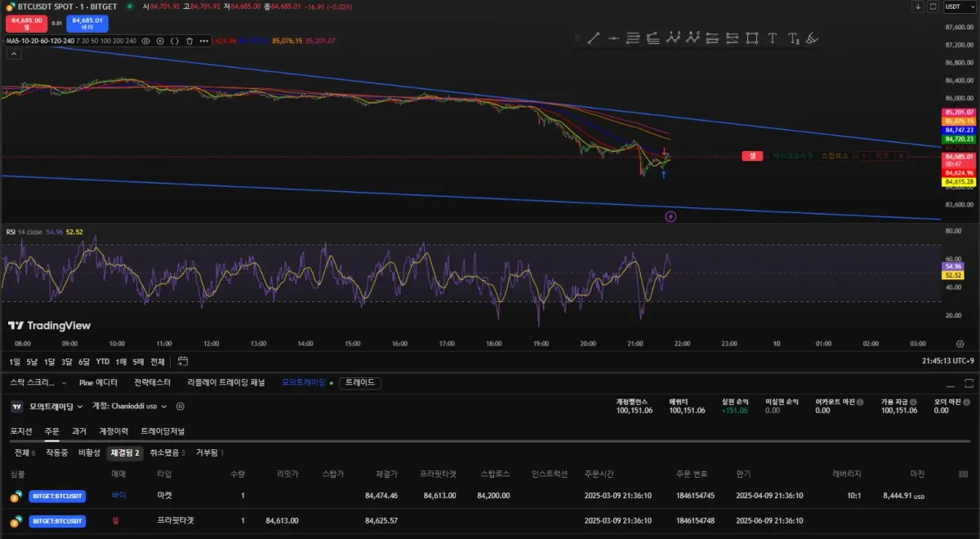Viewport: 980px width, 539px height.
Task: Click the blue 바이 buy price button
Action: (x=87, y=23)
